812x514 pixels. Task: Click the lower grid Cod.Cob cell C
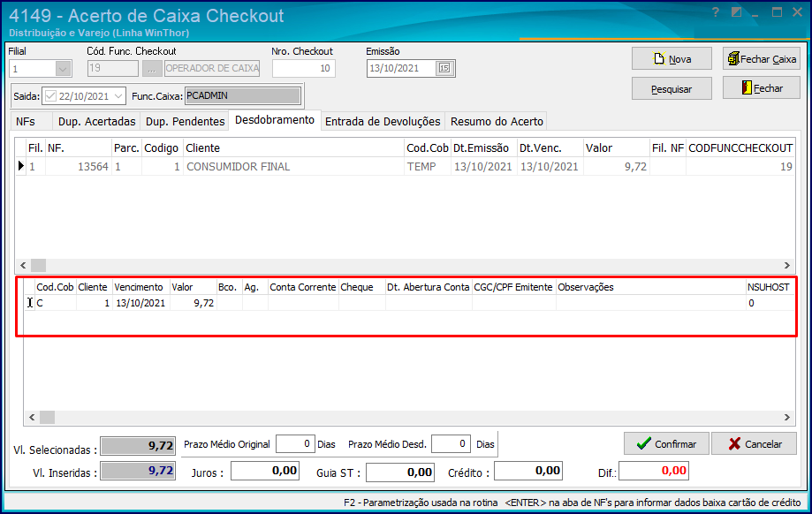tap(56, 303)
